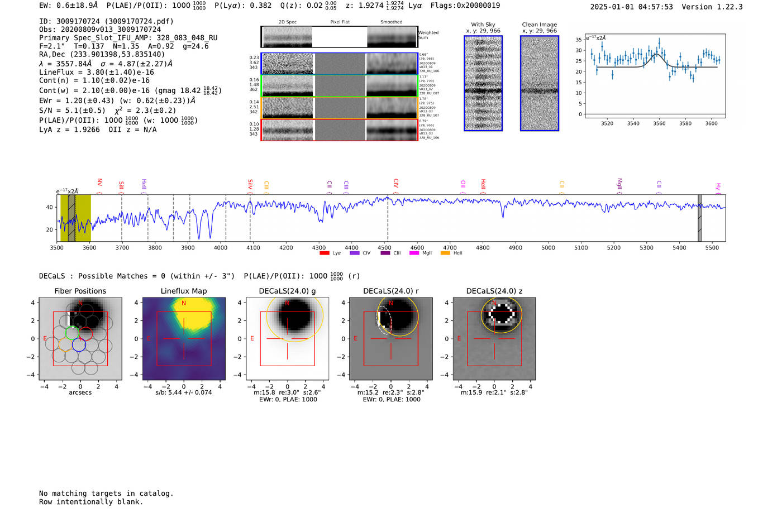Click the S/N = 5.1(±0.5) value
The width and height of the screenshot is (782, 532).
pyautogui.click(x=73, y=111)
